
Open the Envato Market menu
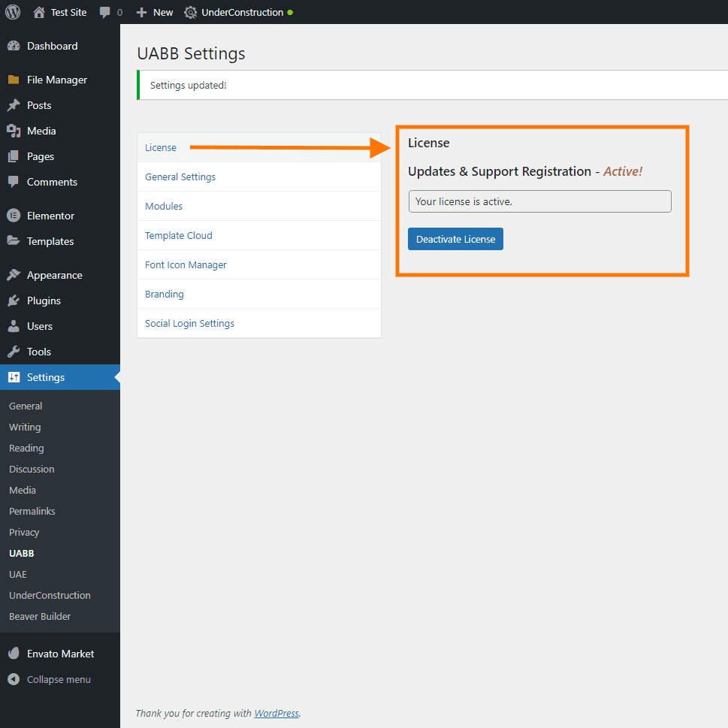(x=60, y=654)
